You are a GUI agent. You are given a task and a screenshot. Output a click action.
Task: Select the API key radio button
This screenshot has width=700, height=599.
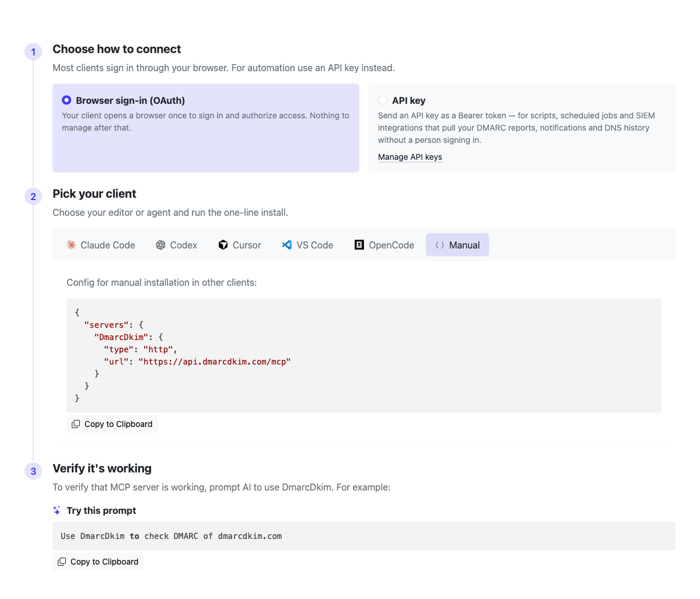coord(383,100)
